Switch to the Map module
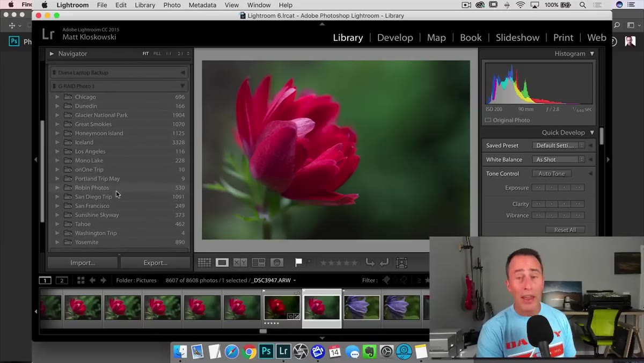 click(x=436, y=38)
